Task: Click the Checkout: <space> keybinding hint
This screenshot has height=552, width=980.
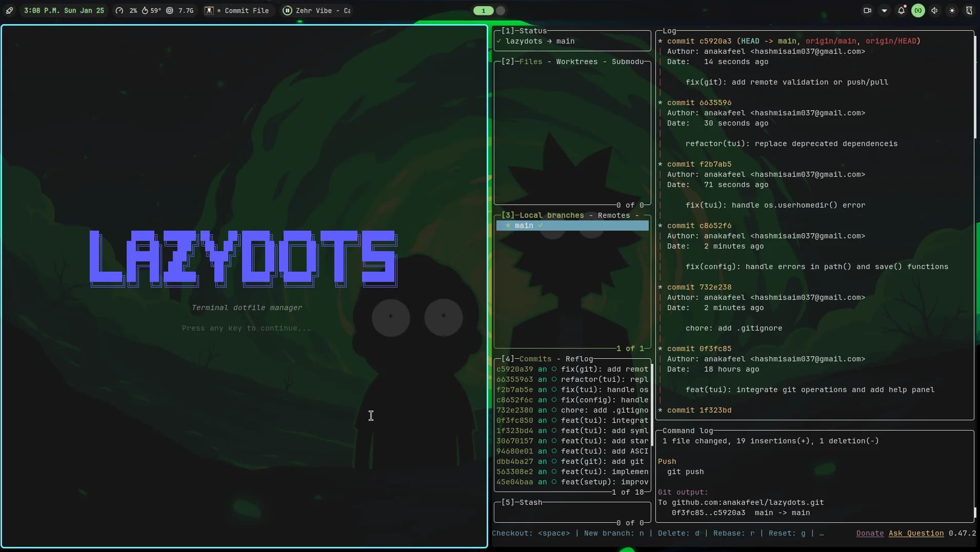Action: click(531, 533)
